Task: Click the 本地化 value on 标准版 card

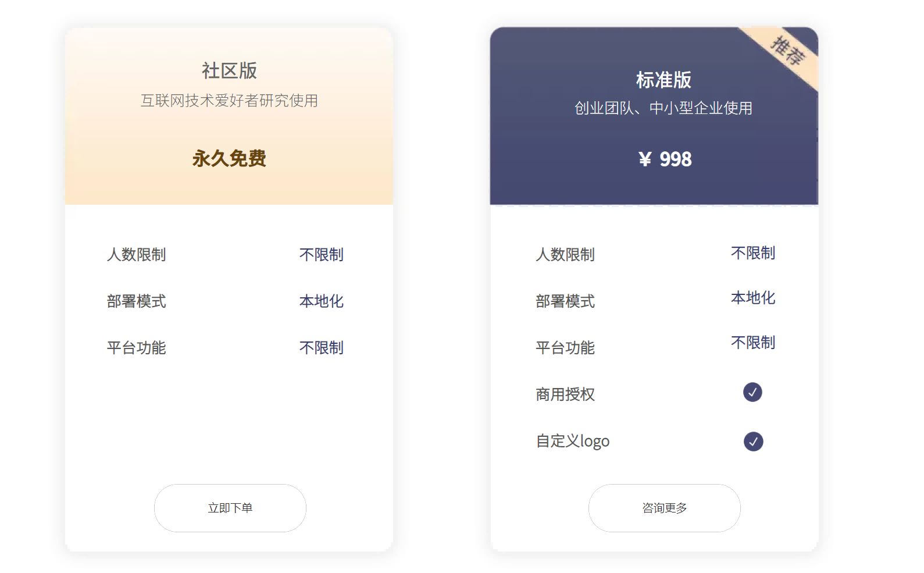Action: click(752, 298)
